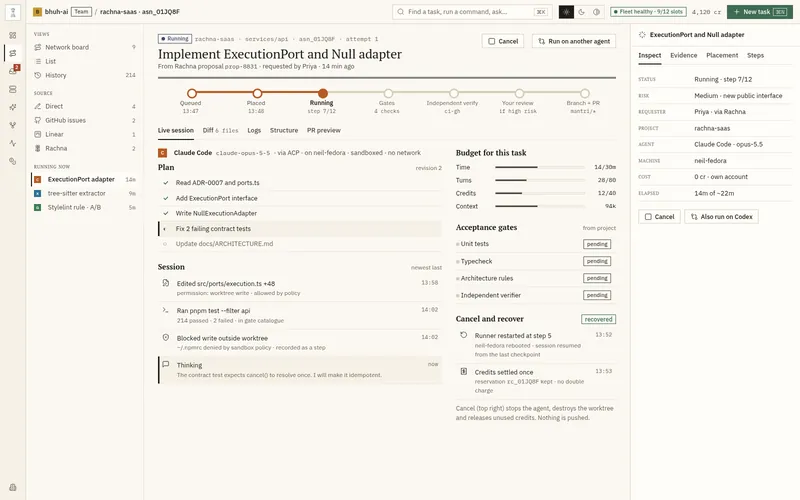Open the PR preview tab
This screenshot has height=500, width=800.
coord(323,131)
